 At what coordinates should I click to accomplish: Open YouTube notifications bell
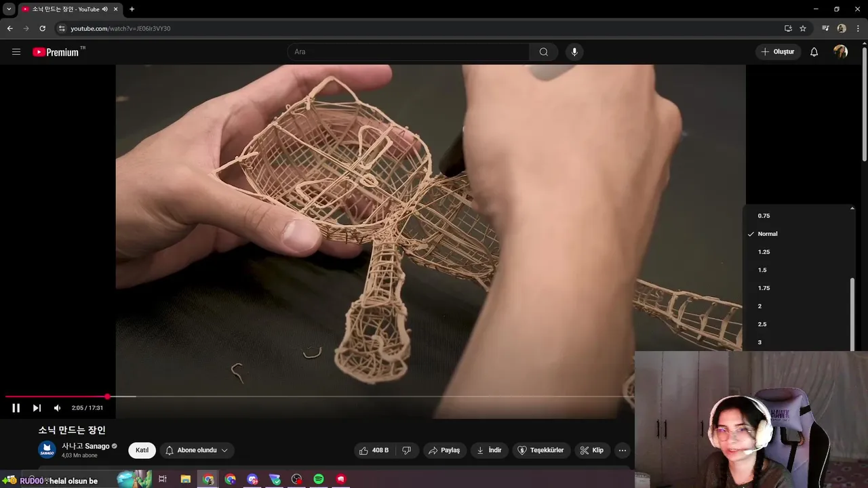[x=814, y=52]
